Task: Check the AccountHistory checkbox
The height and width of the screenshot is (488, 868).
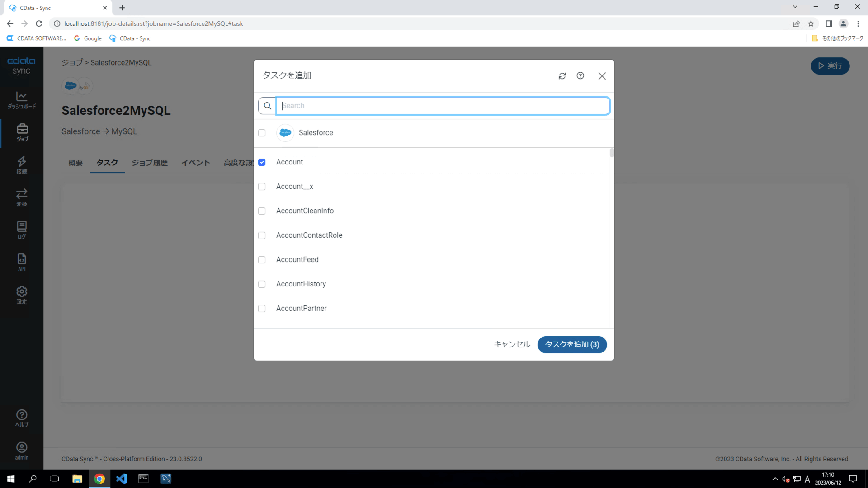Action: click(x=262, y=284)
